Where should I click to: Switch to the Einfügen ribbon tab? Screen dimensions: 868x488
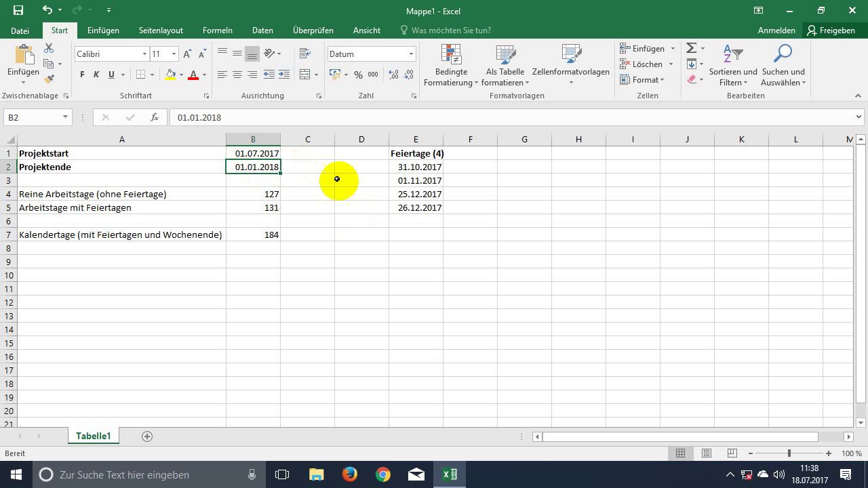pos(103,30)
